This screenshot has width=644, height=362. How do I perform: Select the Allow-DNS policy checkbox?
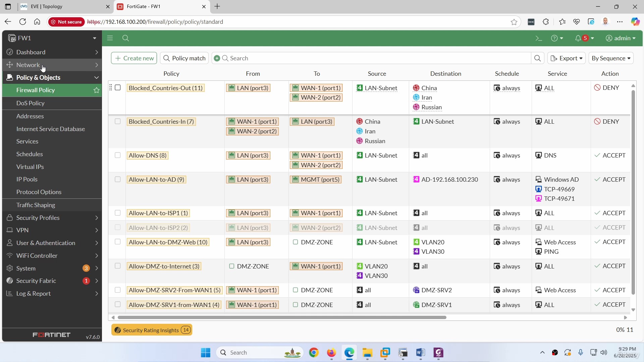[118, 155]
